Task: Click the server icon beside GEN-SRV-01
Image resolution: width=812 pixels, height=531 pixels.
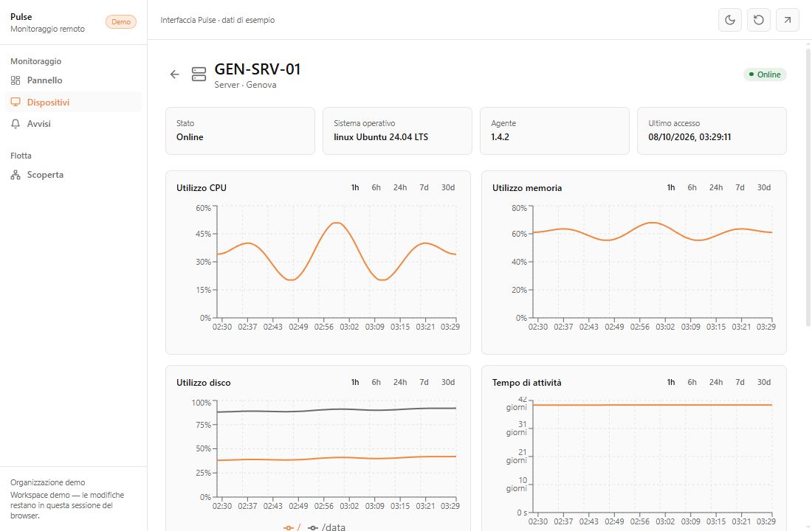Action: pyautogui.click(x=199, y=74)
